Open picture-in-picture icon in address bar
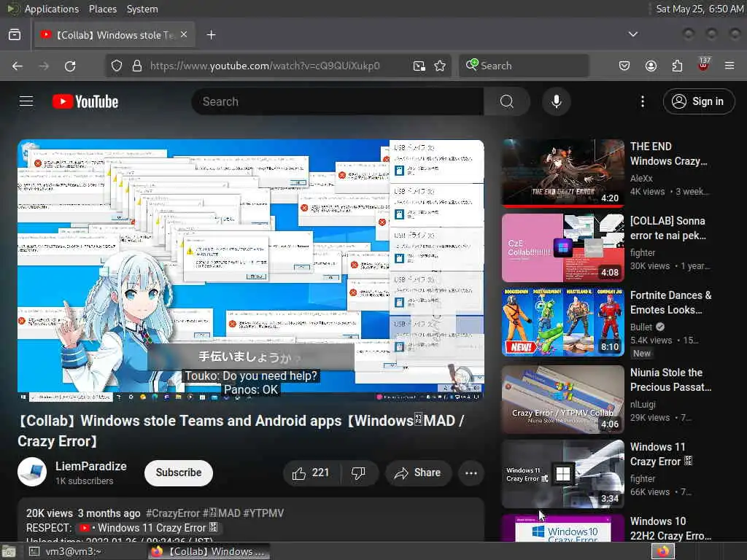The height and width of the screenshot is (560, 747). 419,66
